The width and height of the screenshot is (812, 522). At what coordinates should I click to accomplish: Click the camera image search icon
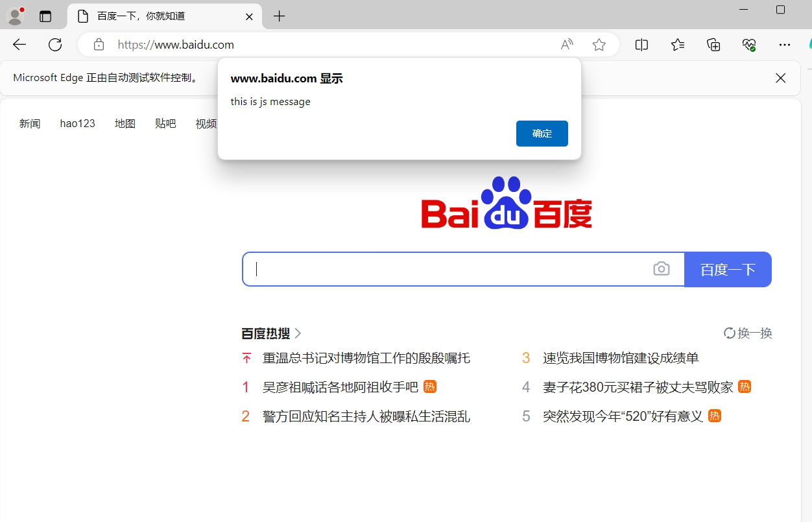661,268
